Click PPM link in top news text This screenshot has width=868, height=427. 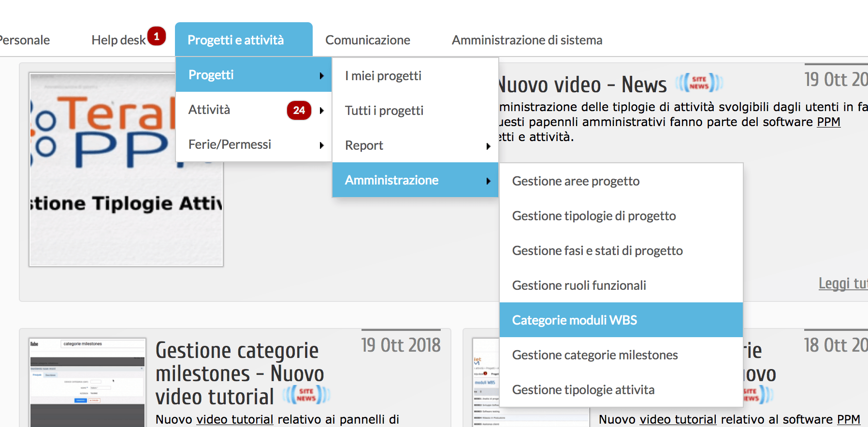point(828,122)
